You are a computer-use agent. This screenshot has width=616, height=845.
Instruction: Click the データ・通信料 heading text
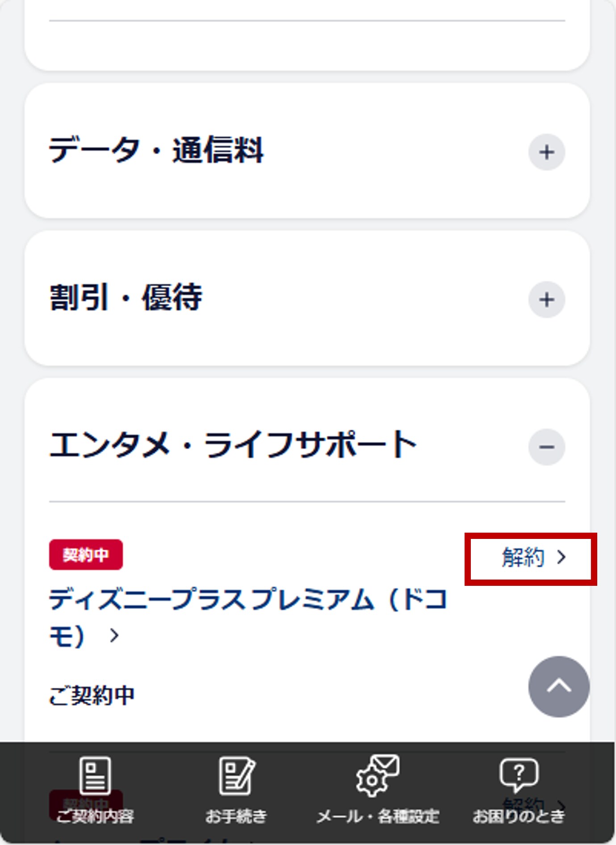(x=156, y=151)
